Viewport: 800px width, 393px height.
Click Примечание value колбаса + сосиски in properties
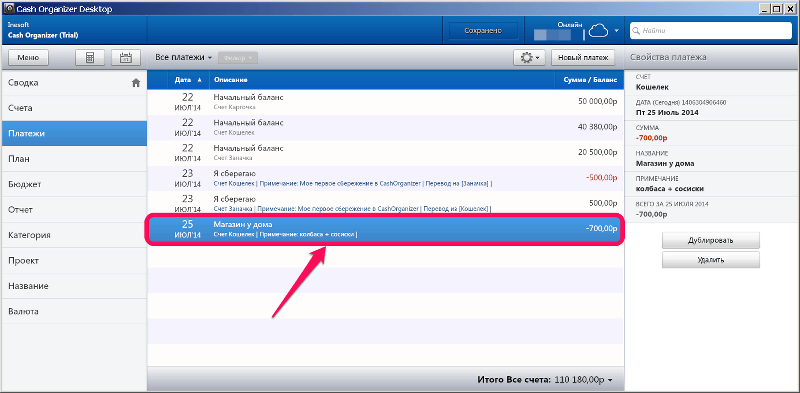click(x=670, y=189)
